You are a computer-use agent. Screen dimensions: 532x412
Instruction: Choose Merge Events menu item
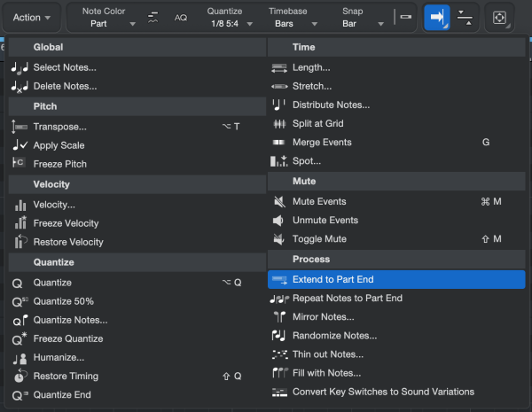click(396, 143)
